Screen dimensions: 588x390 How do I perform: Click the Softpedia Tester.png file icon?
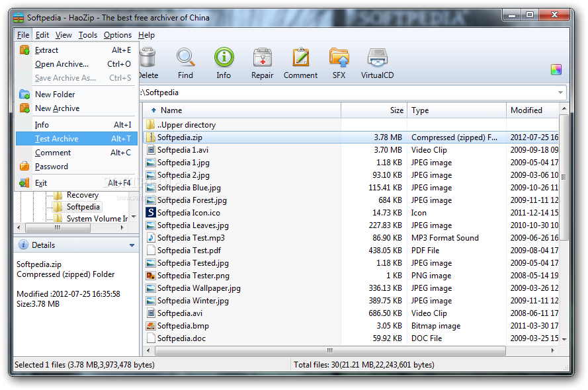151,276
